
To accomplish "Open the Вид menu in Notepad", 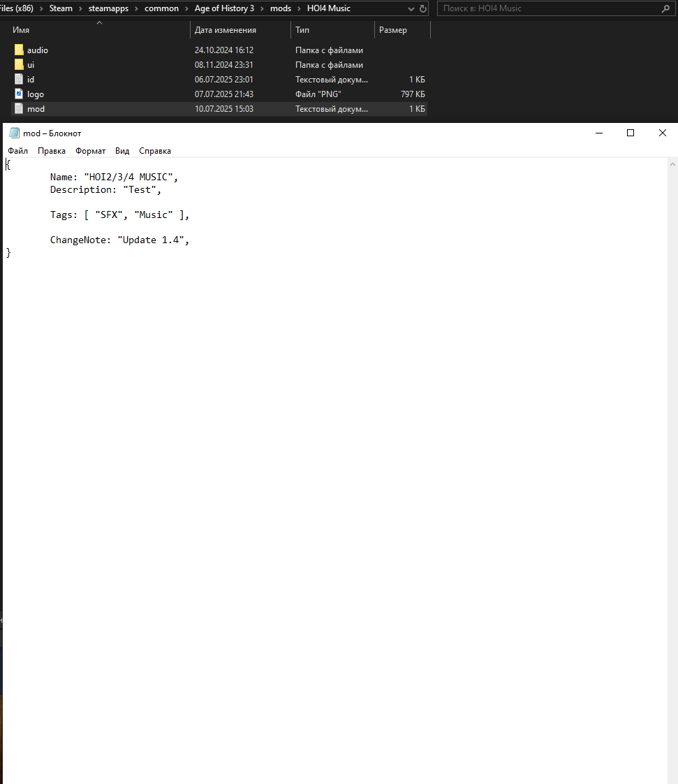I will [x=122, y=151].
